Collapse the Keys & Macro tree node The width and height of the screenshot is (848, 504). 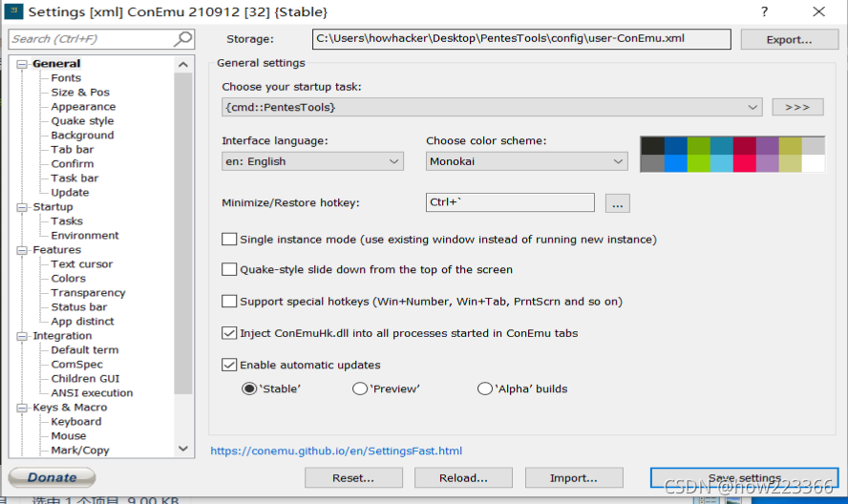[22, 408]
